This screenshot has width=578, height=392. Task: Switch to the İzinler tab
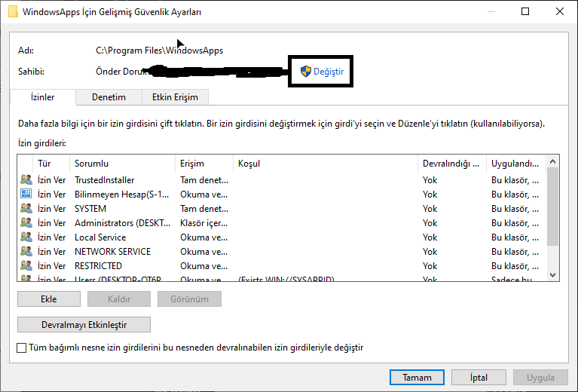(x=43, y=97)
